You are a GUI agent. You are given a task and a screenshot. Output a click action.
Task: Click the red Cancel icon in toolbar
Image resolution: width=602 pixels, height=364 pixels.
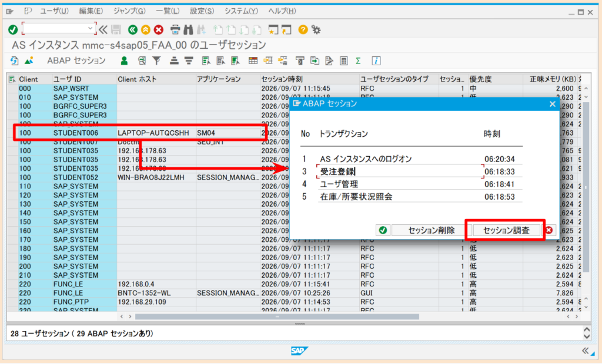[159, 29]
